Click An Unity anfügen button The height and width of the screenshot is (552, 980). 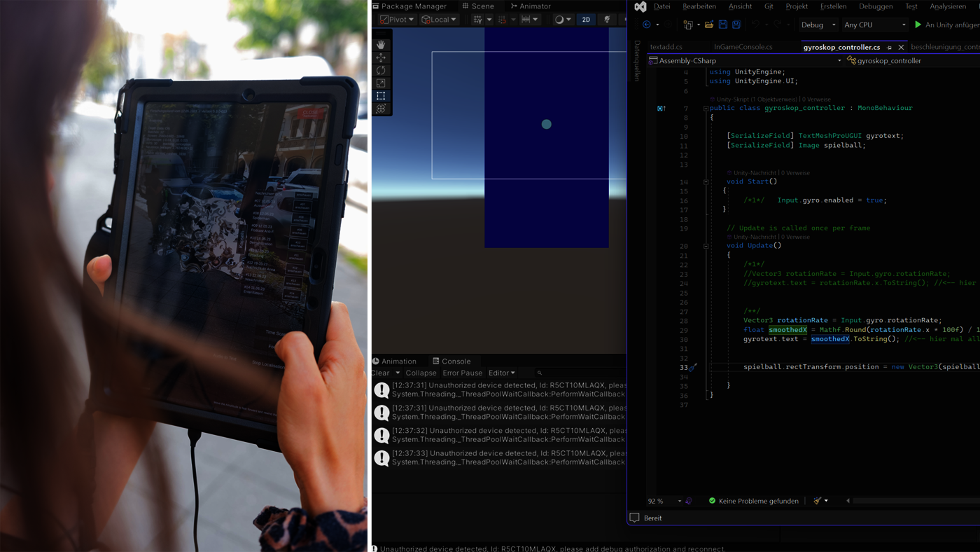[947, 25]
